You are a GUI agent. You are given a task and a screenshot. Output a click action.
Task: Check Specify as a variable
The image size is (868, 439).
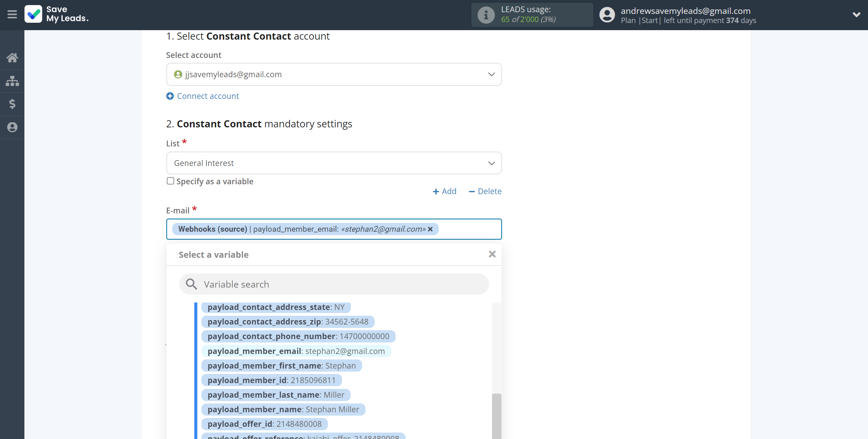coord(170,181)
